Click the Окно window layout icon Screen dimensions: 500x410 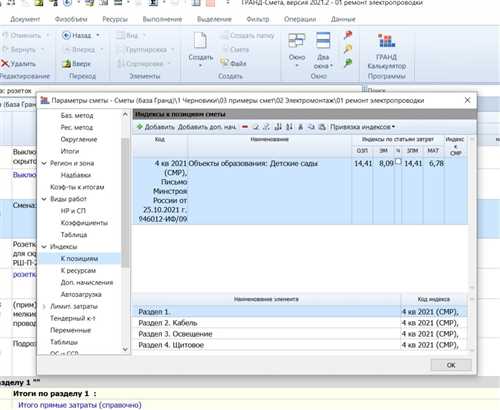point(297,41)
